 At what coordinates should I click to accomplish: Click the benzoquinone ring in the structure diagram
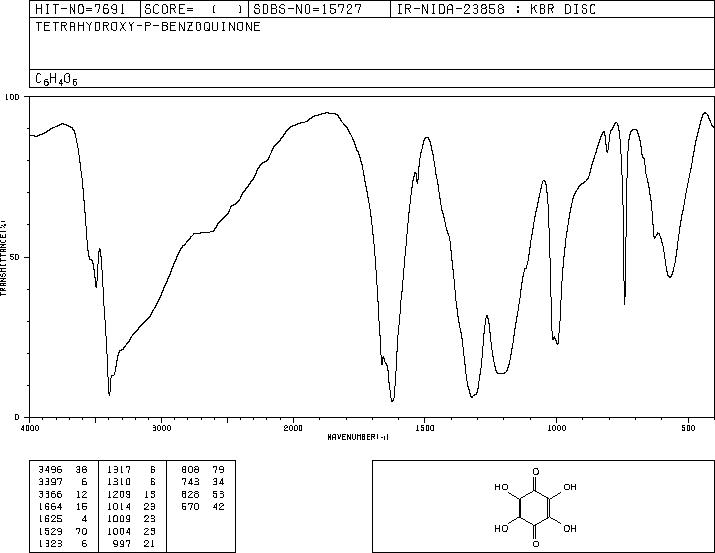535,508
